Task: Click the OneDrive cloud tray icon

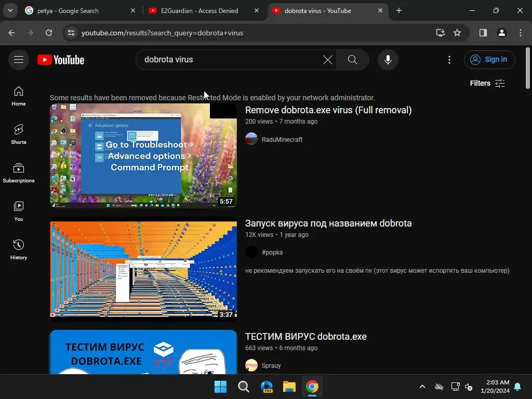Action: coord(439,387)
